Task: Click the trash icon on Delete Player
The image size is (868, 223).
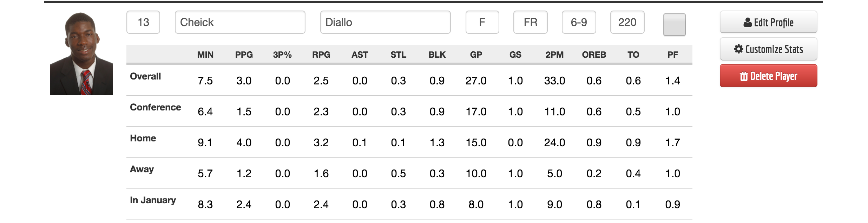Action: [x=744, y=76]
